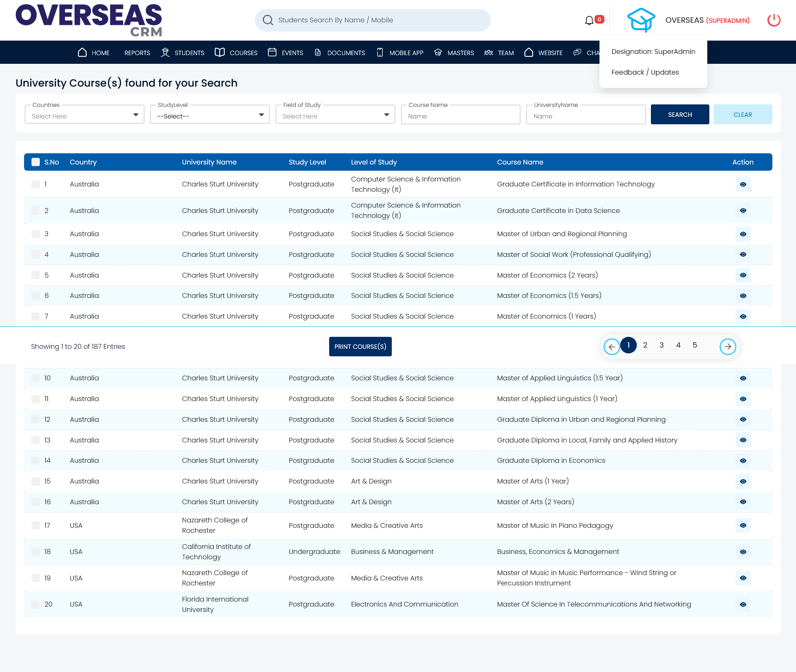View details of Graduate Certificate in Data Science
This screenshot has height=672, width=796.
click(x=743, y=210)
